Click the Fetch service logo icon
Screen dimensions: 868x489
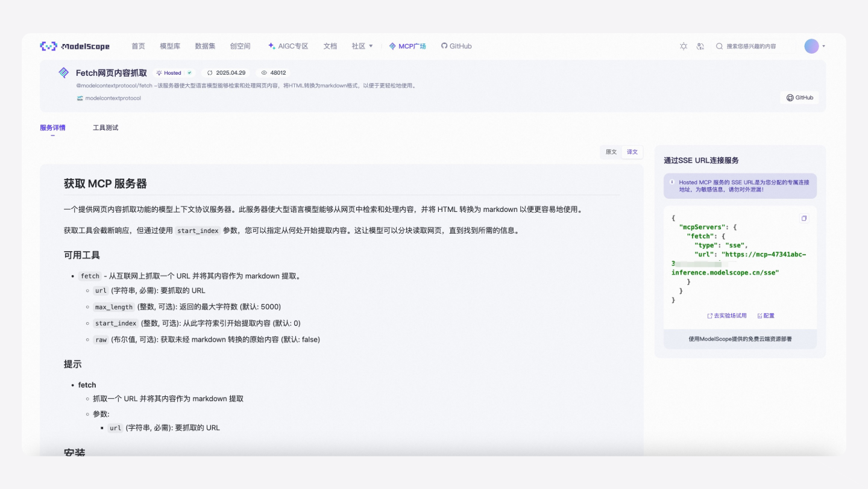(x=63, y=73)
